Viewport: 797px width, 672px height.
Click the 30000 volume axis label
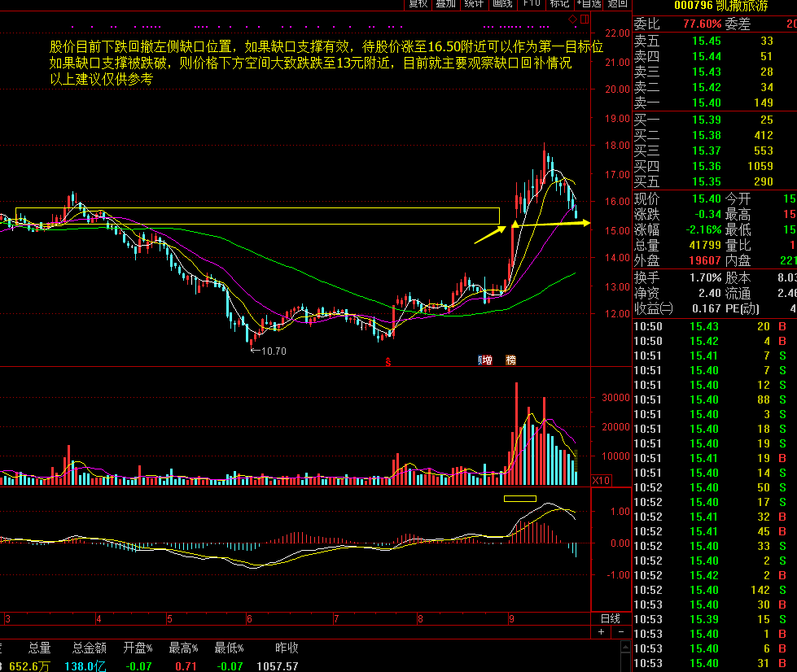(x=615, y=398)
